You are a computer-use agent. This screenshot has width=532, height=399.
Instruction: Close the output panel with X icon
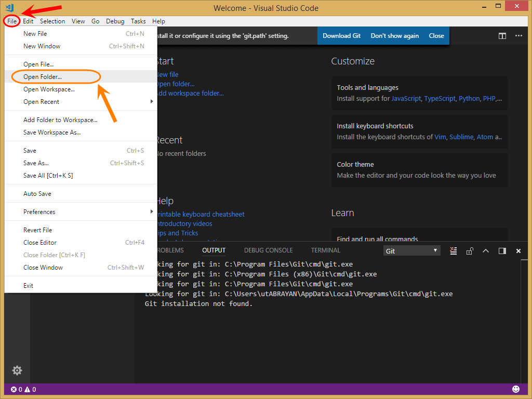pos(518,251)
